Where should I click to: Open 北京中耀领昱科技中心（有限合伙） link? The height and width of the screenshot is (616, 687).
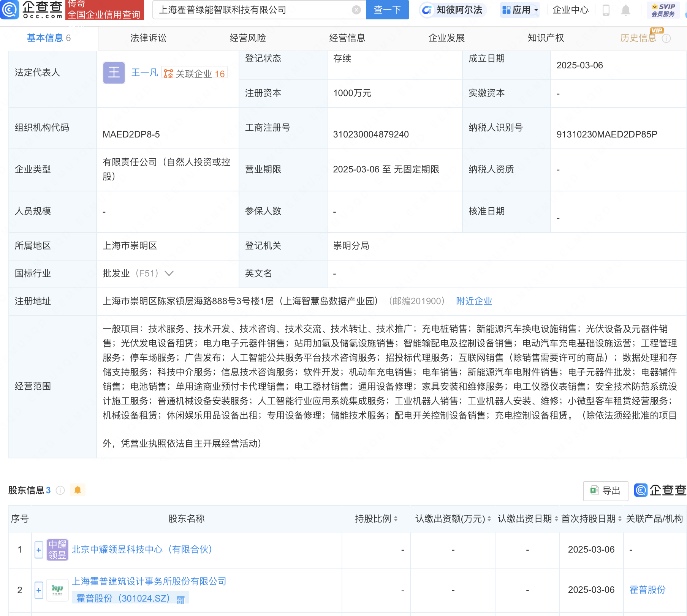[x=142, y=550]
